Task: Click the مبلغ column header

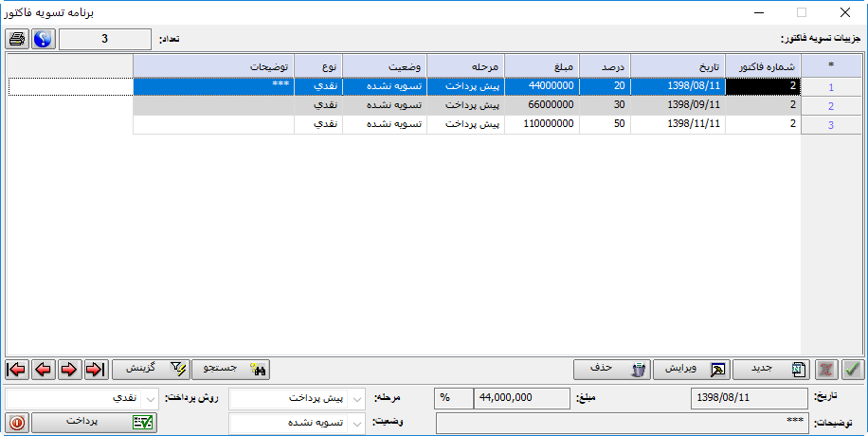Action: 541,65
